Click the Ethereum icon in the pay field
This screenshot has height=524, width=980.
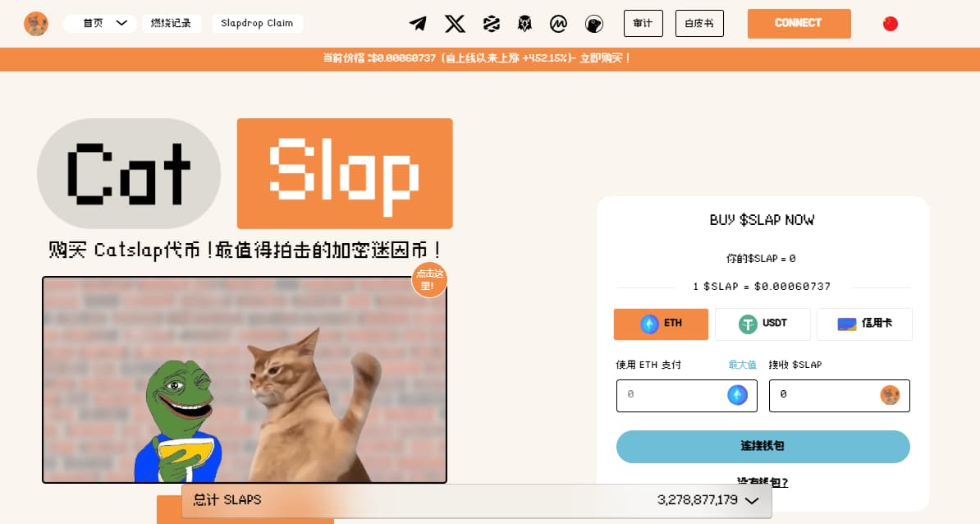(x=738, y=394)
